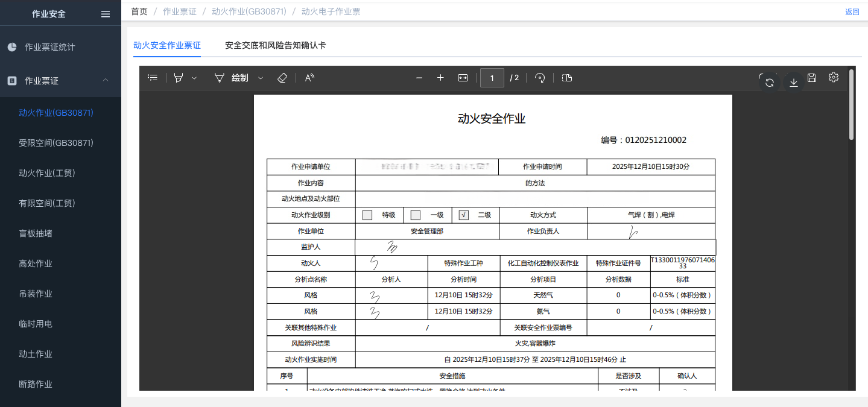Rotate the PDF page
This screenshot has width=868, height=407.
[x=540, y=78]
